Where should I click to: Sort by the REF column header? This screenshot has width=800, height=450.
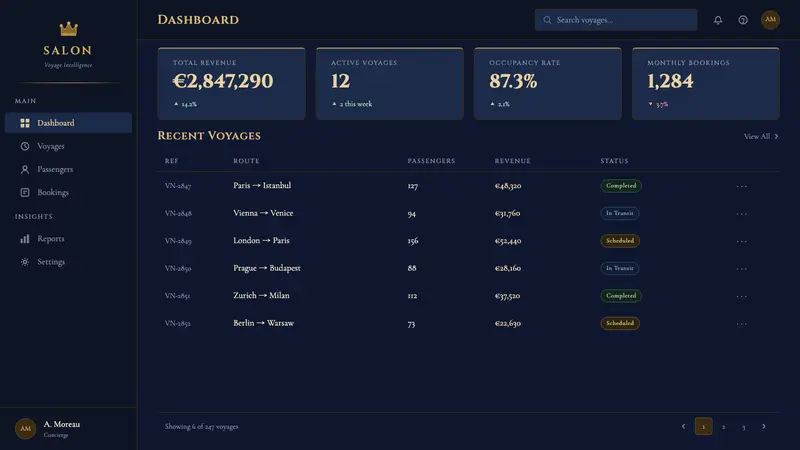(x=172, y=161)
